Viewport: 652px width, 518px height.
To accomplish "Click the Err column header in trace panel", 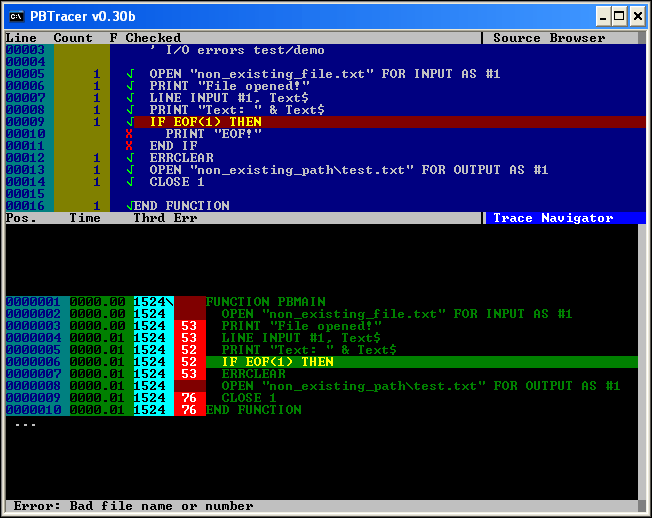I will tap(185, 218).
